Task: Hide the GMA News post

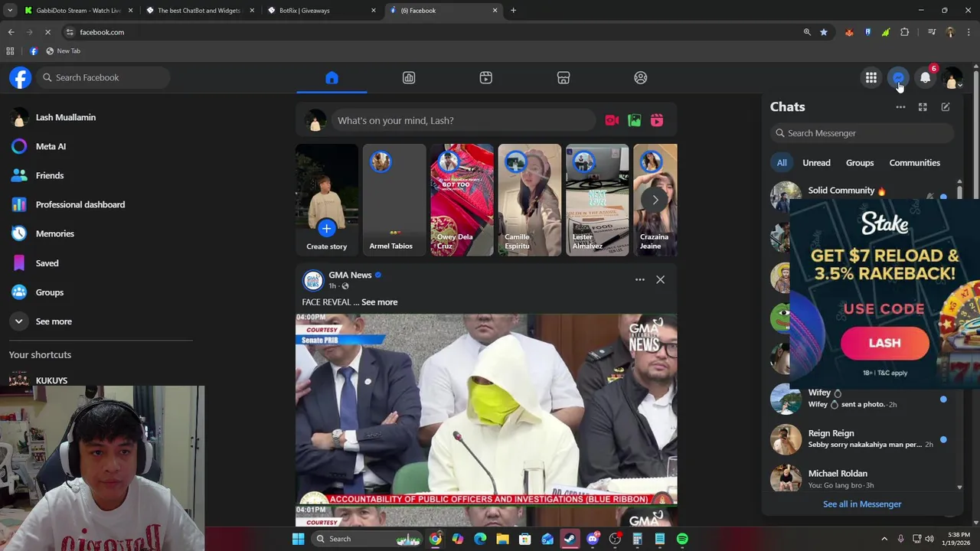Action: (x=660, y=280)
